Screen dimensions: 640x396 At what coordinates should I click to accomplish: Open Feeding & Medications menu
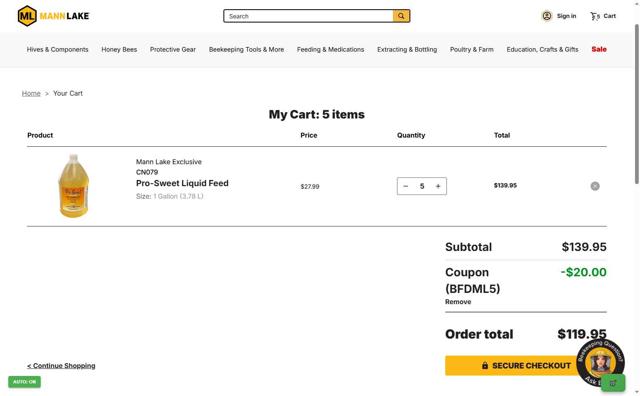click(331, 49)
